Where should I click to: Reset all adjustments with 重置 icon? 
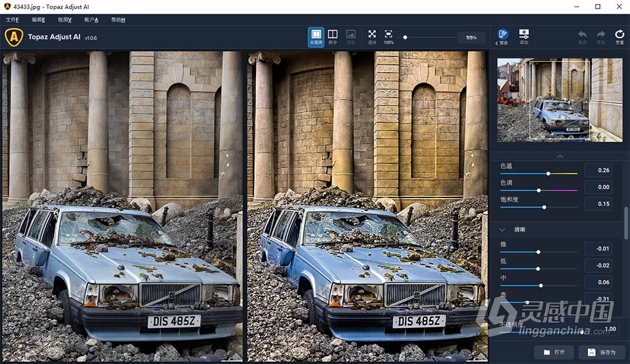pos(619,35)
